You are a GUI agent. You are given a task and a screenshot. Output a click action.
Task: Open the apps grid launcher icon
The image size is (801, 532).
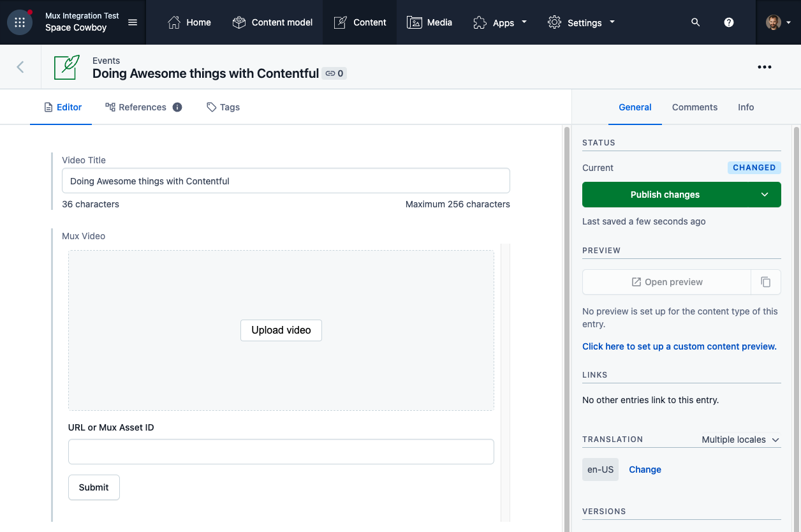coord(20,22)
